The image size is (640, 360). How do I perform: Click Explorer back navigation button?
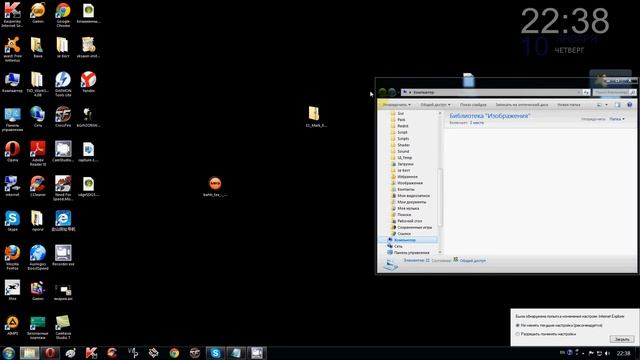coord(382,92)
